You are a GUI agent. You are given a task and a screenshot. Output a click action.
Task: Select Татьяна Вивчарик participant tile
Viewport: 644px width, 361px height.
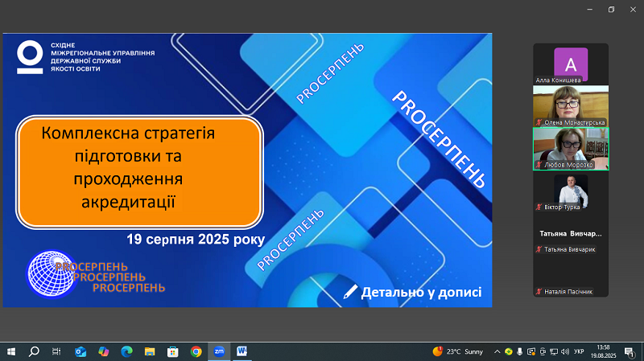[571, 234]
